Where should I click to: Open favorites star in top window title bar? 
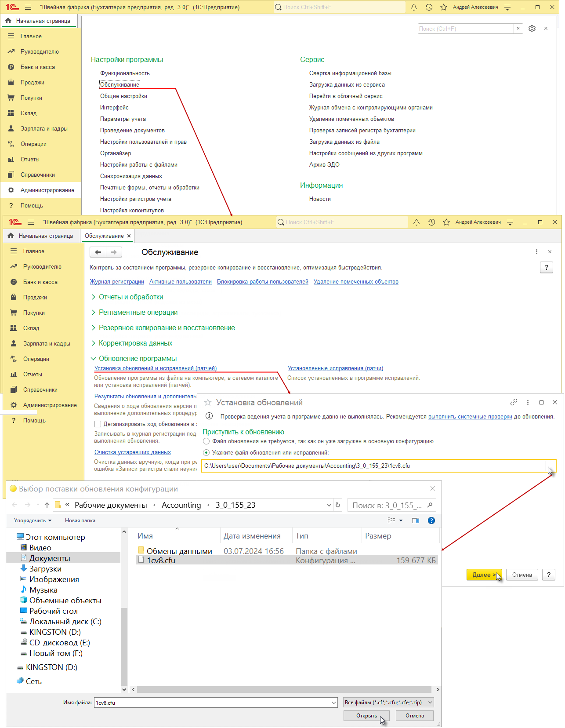(x=444, y=7)
